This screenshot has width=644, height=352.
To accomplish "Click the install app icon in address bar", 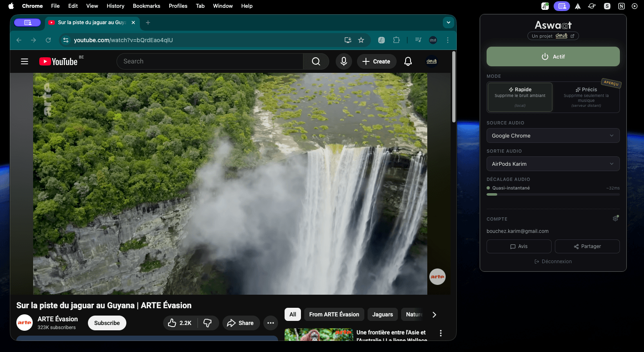I will click(x=348, y=40).
